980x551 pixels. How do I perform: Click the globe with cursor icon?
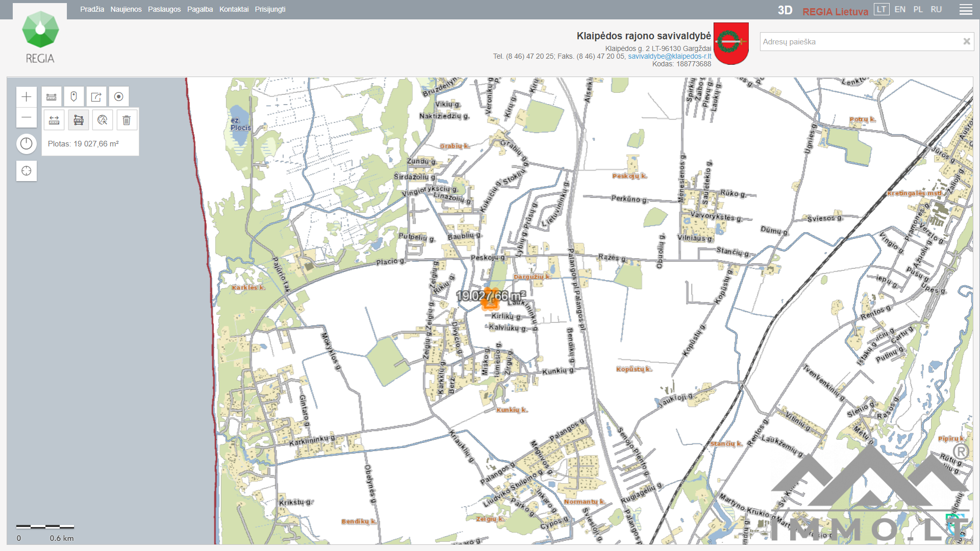[x=103, y=120]
